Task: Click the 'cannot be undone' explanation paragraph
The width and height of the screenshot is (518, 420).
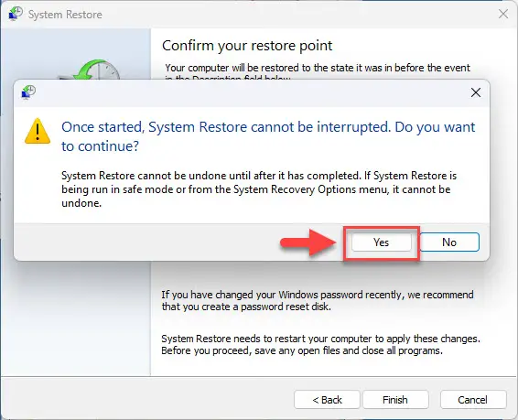Action: pyautogui.click(x=259, y=189)
